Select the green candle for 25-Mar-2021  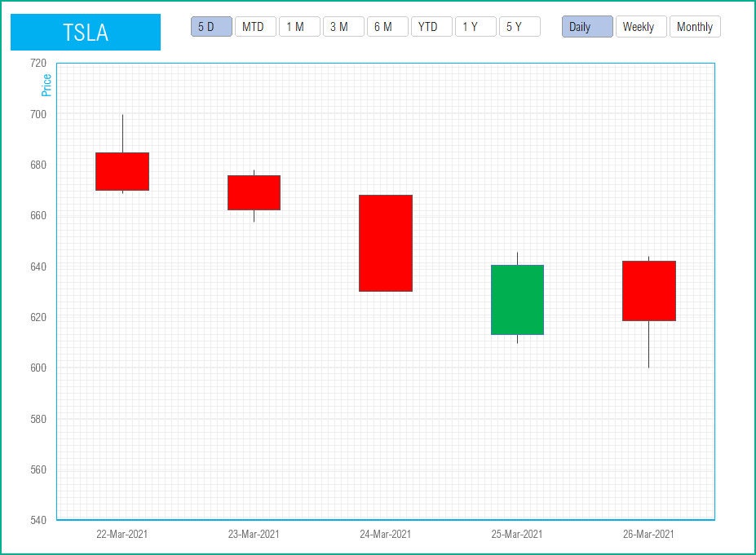(516, 300)
